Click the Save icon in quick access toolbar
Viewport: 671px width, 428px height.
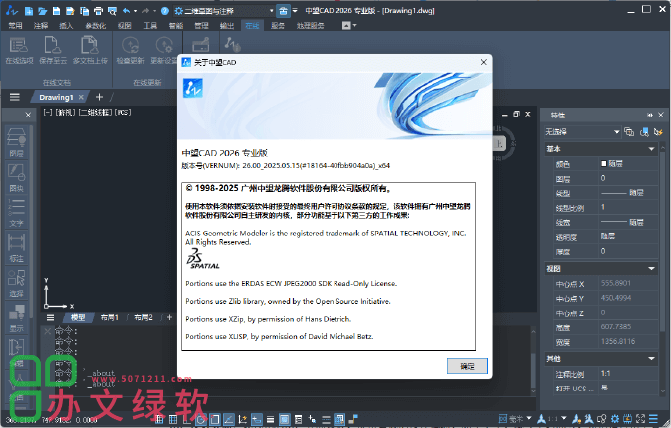coord(56,11)
